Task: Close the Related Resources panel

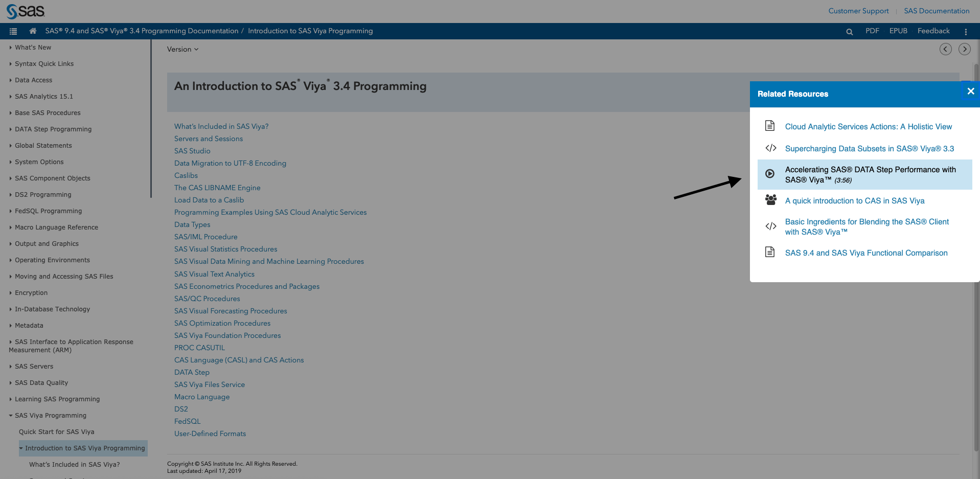Action: click(971, 92)
